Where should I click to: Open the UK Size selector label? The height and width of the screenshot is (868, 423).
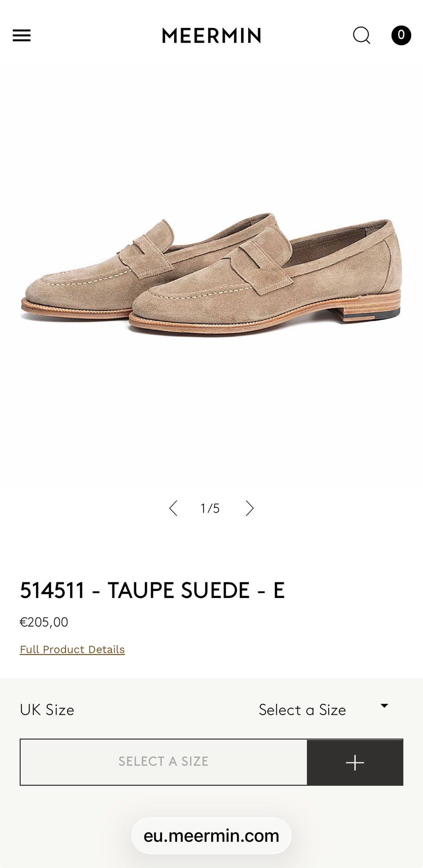(x=47, y=709)
